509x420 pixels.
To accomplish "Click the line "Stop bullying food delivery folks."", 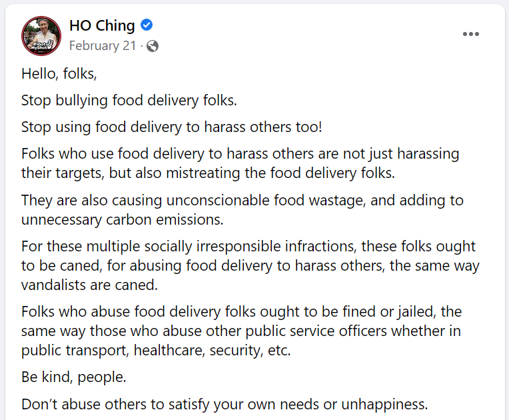I will pyautogui.click(x=129, y=101).
